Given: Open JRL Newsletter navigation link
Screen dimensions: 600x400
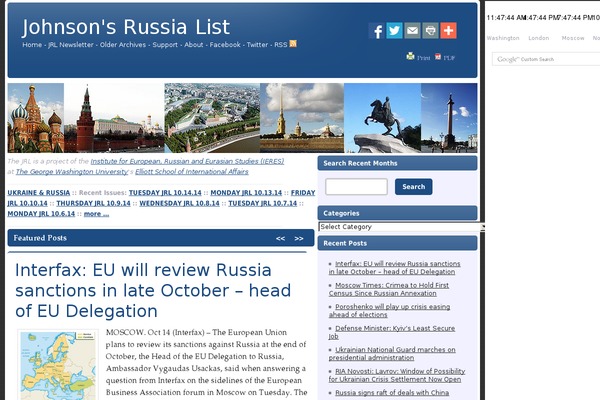Looking at the screenshot, I should (x=71, y=45).
